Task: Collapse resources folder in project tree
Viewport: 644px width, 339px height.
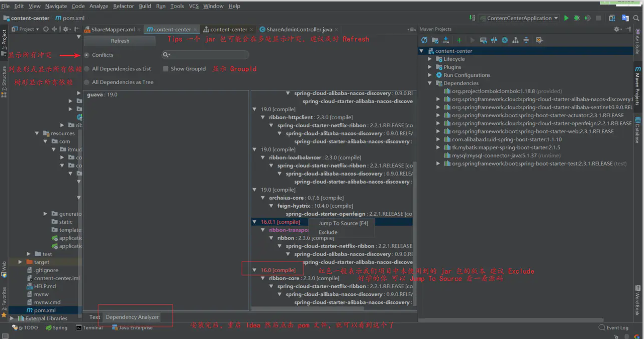Action: click(x=37, y=133)
